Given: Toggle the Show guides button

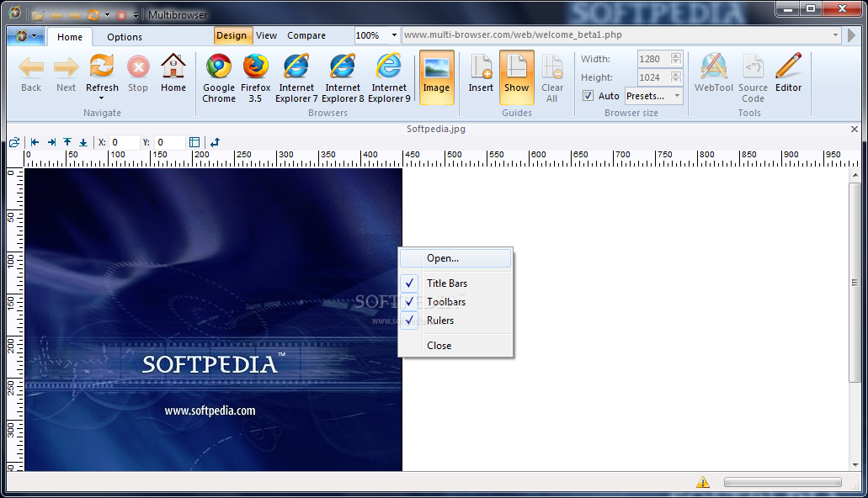Looking at the screenshot, I should 516,78.
